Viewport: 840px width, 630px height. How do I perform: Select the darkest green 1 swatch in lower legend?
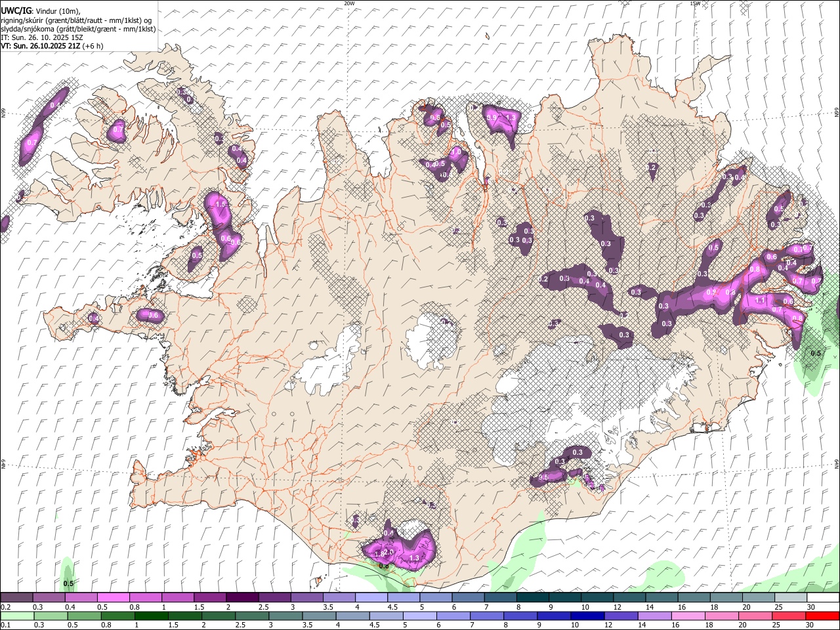coord(151,616)
